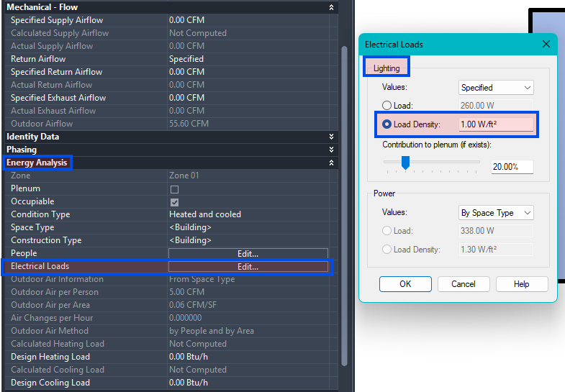This screenshot has width=565, height=392.
Task: Toggle the Plenum checkbox
Action: 174,189
